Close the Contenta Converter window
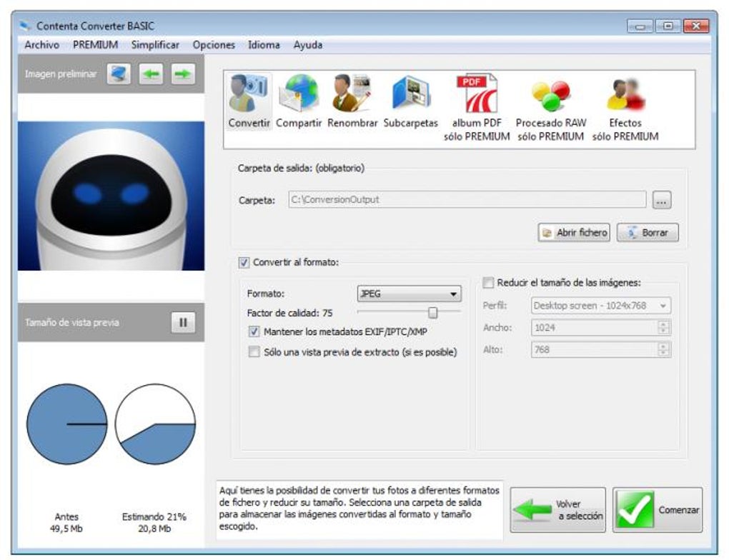Screen dimensions: 729x560 695,26
